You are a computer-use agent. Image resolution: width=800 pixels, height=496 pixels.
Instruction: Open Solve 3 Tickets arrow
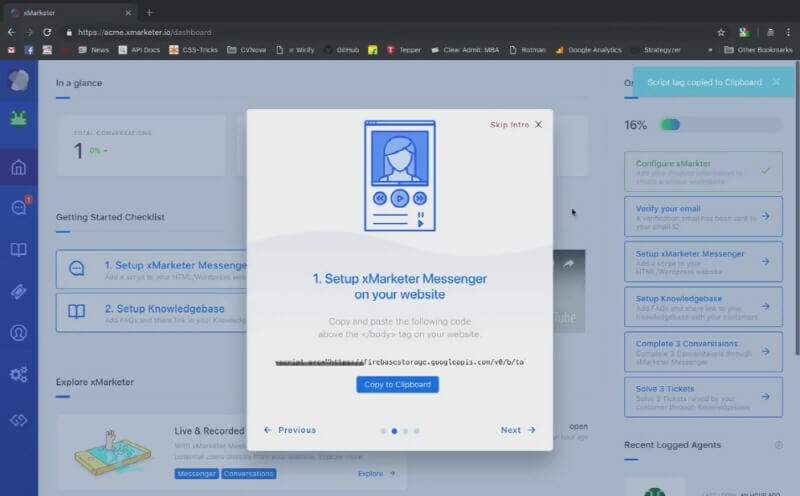[x=766, y=396]
